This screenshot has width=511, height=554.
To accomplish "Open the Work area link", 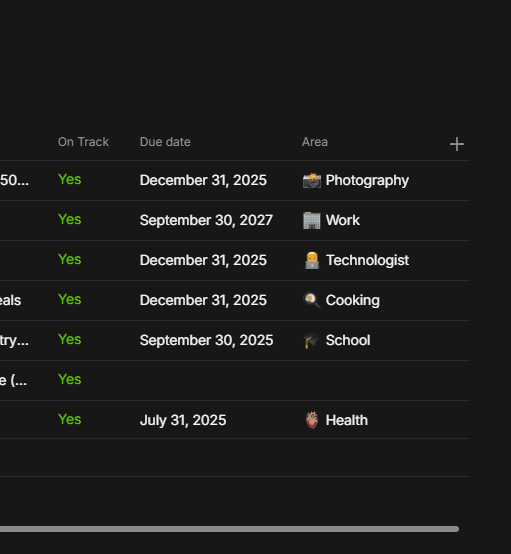I will pos(343,220).
